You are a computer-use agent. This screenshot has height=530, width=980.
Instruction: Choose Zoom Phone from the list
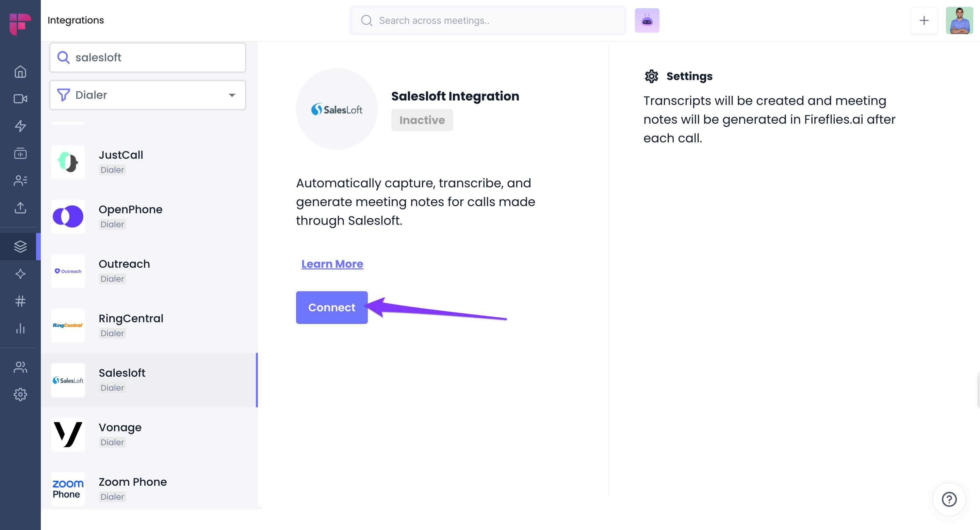[149, 489]
